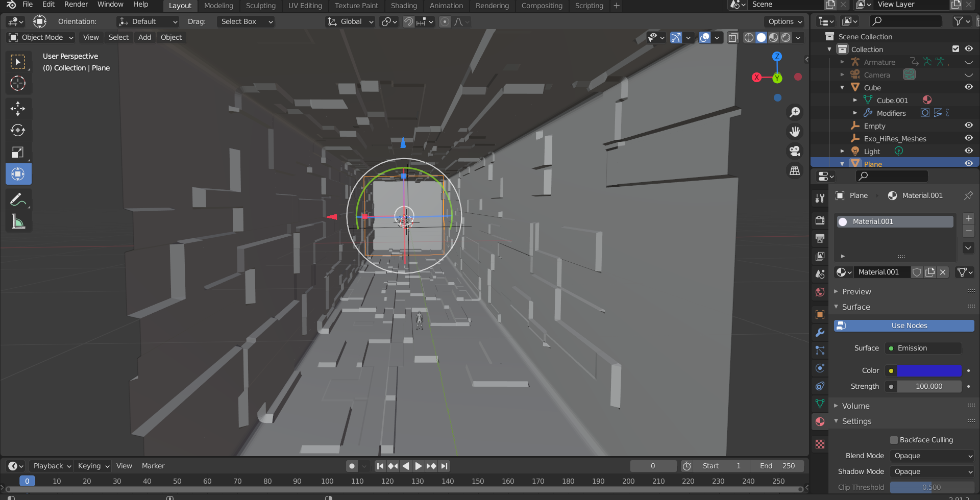The image size is (980, 500).
Task: Choose the Scale tool
Action: click(18, 152)
